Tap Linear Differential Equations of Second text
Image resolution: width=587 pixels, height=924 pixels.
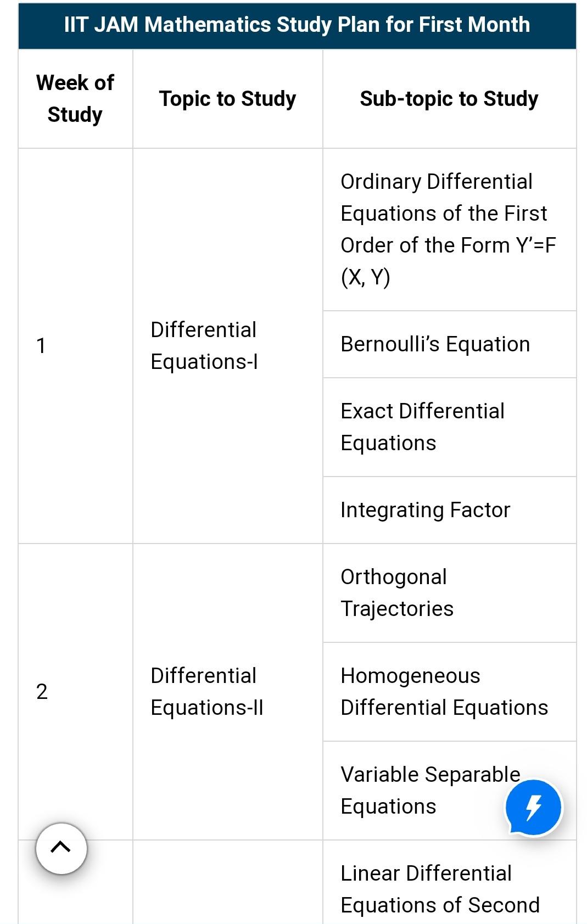click(x=439, y=889)
